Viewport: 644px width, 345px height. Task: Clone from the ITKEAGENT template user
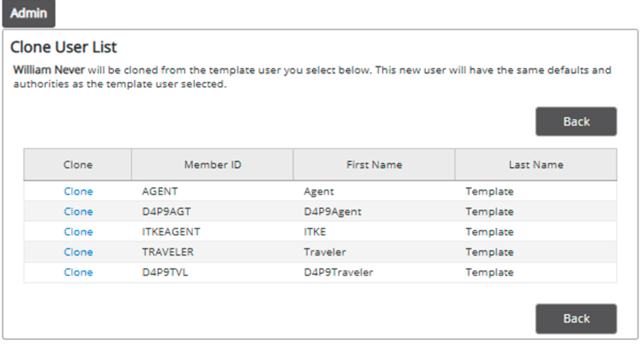click(78, 232)
